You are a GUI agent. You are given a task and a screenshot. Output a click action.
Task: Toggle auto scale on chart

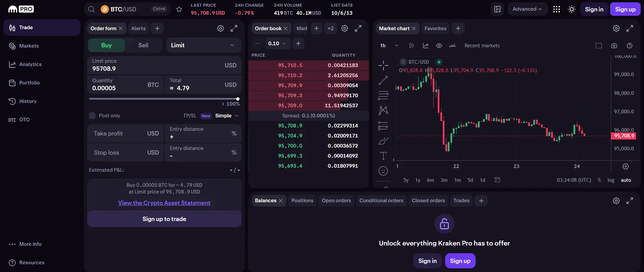(x=626, y=180)
